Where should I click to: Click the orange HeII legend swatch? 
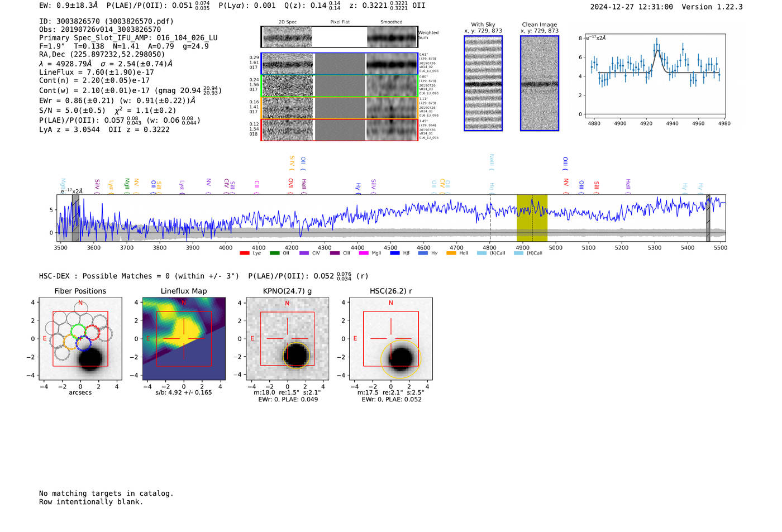(x=451, y=253)
